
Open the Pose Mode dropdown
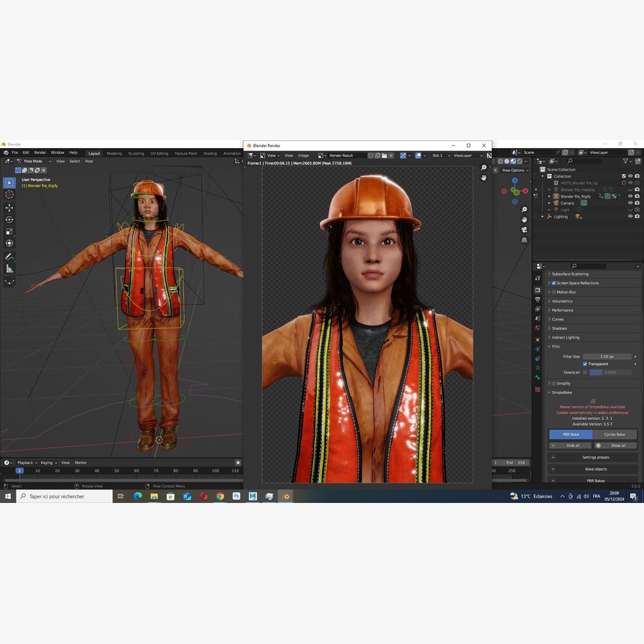coord(34,162)
